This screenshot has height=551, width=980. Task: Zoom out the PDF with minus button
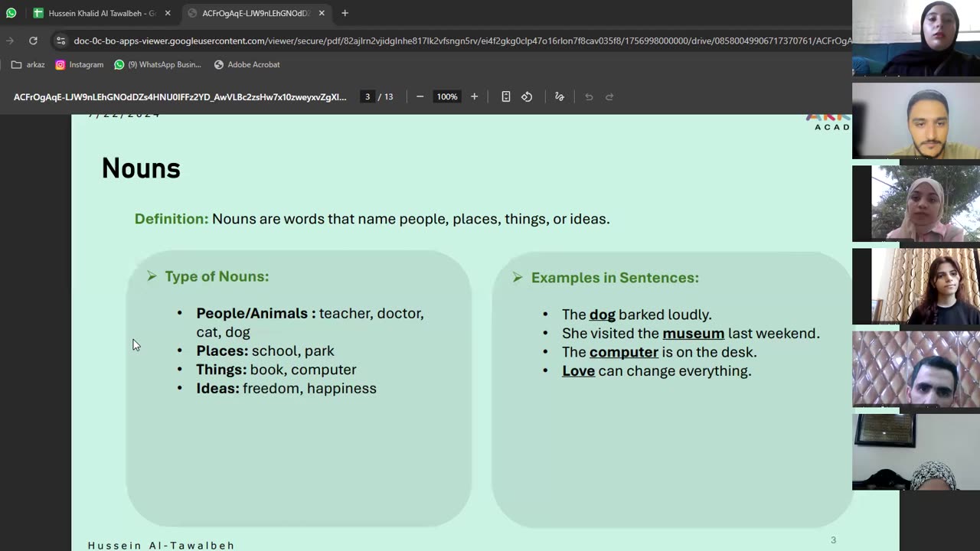pos(420,97)
